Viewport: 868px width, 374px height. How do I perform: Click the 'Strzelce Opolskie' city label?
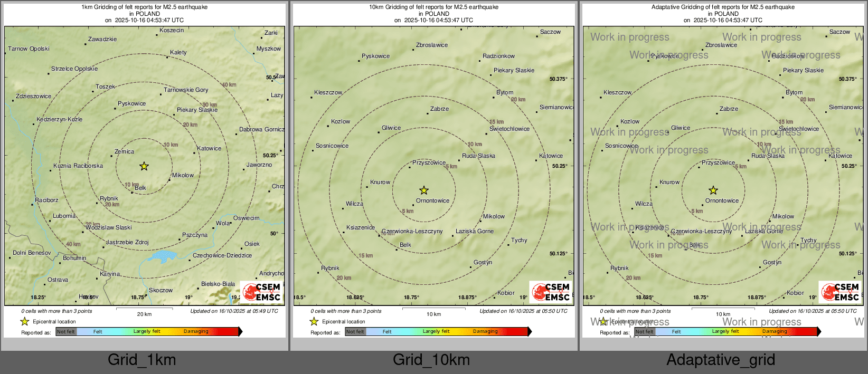[x=74, y=69]
